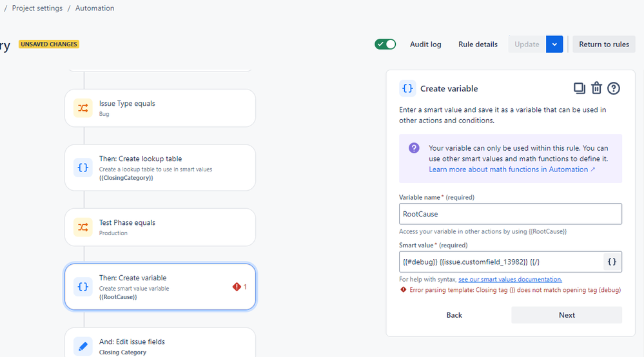Click the Edit issue fields pencil icon
Viewport: 644px width, 357px height.
pyautogui.click(x=83, y=346)
